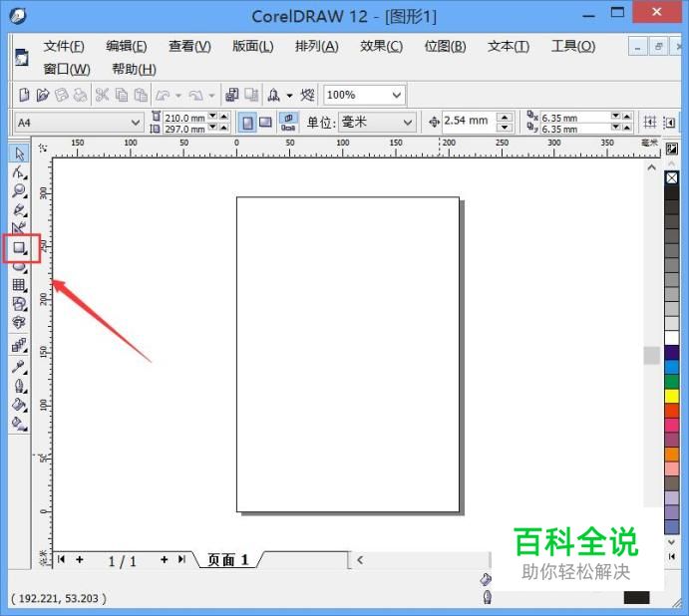Increase page width 210.0 mm
The image size is (689, 616).
point(224,116)
